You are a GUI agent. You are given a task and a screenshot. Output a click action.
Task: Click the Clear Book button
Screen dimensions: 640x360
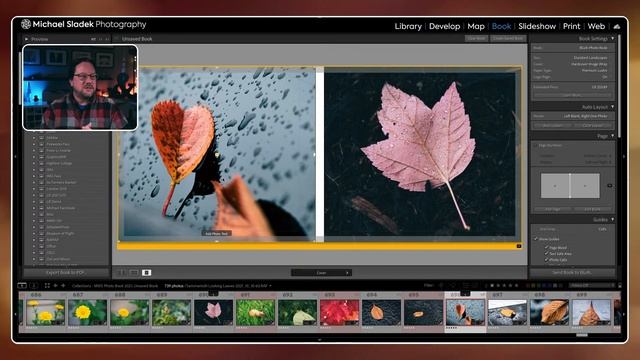coord(476,38)
